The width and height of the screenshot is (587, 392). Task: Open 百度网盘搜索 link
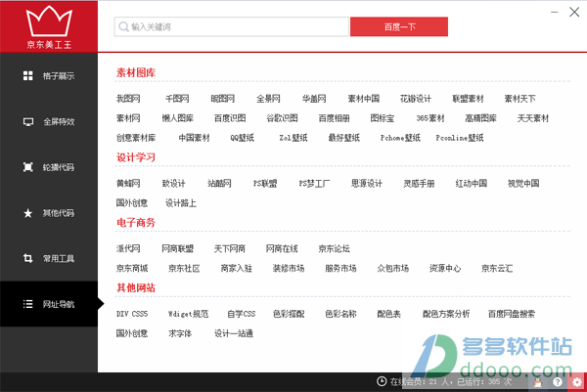(x=512, y=314)
